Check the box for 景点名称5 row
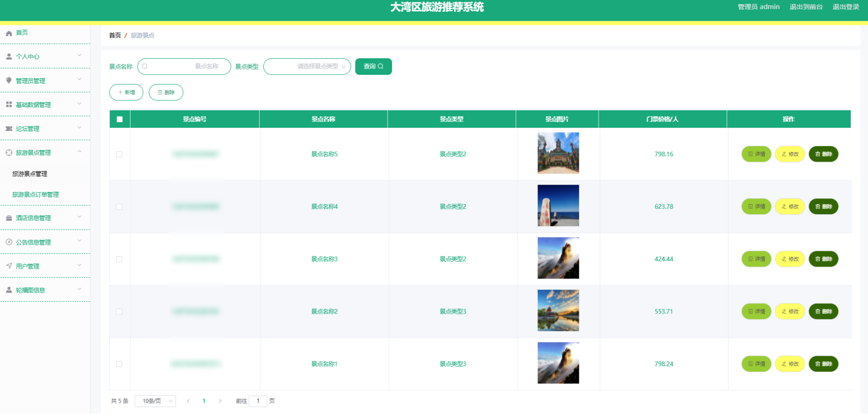The image size is (868, 414). tap(119, 154)
